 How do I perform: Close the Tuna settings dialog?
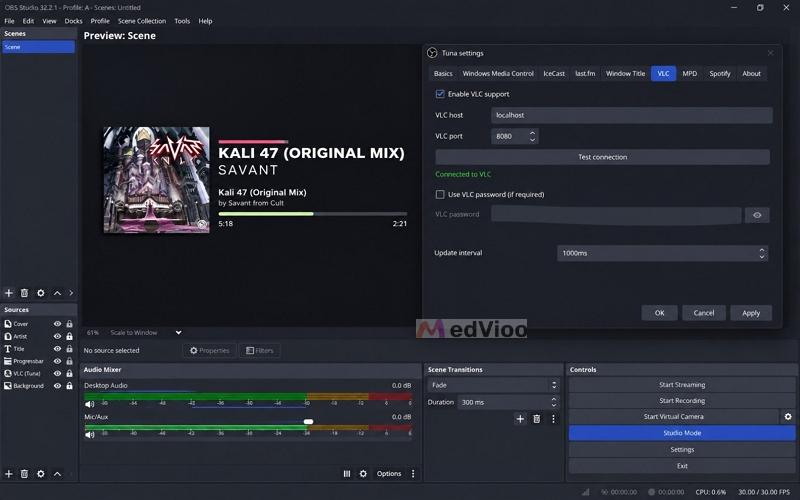coord(770,53)
